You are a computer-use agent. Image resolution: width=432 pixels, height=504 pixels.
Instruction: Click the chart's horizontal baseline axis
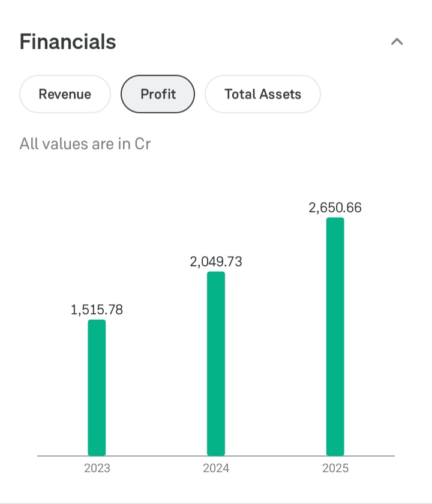[156, 456]
